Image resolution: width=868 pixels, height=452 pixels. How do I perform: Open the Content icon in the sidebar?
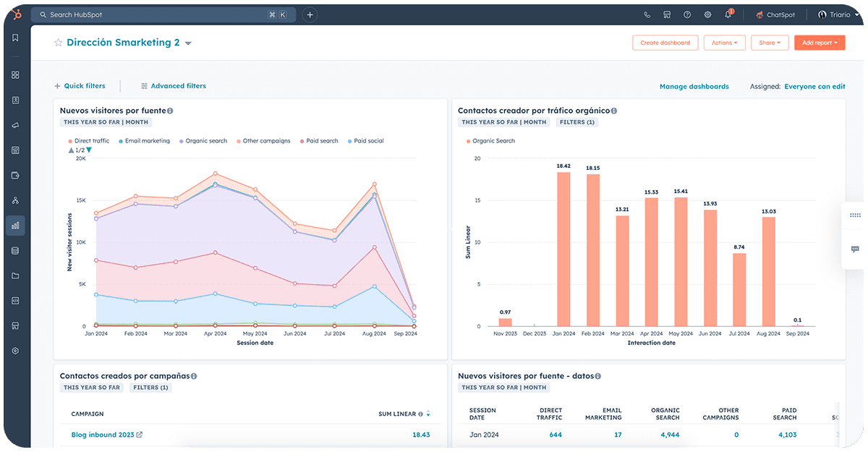(x=15, y=150)
